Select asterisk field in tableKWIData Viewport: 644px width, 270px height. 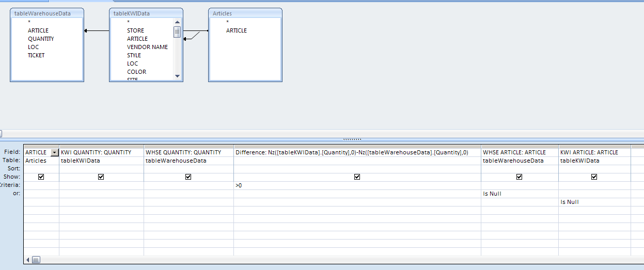(129, 22)
